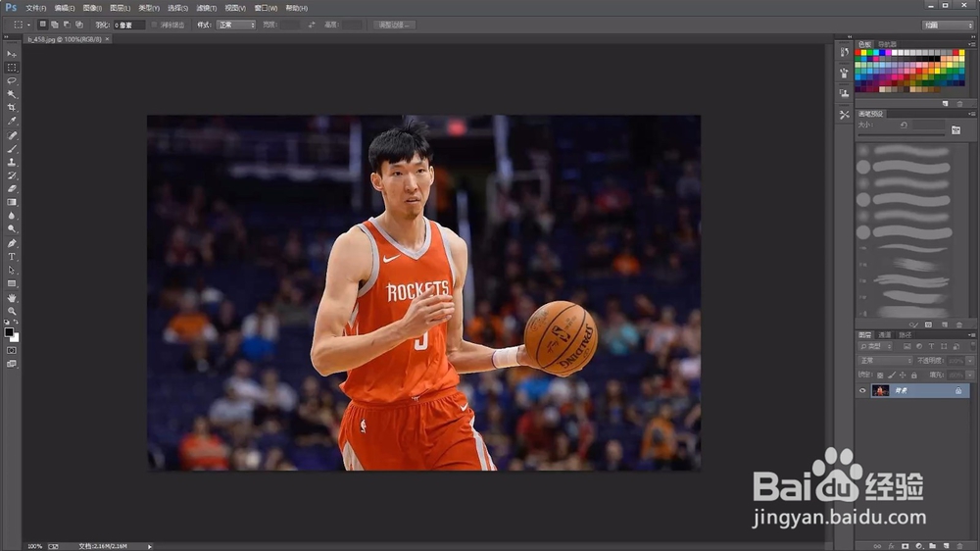Screen dimensions: 980x551
Task: Open the 图层(L) menu
Action: pos(120,8)
